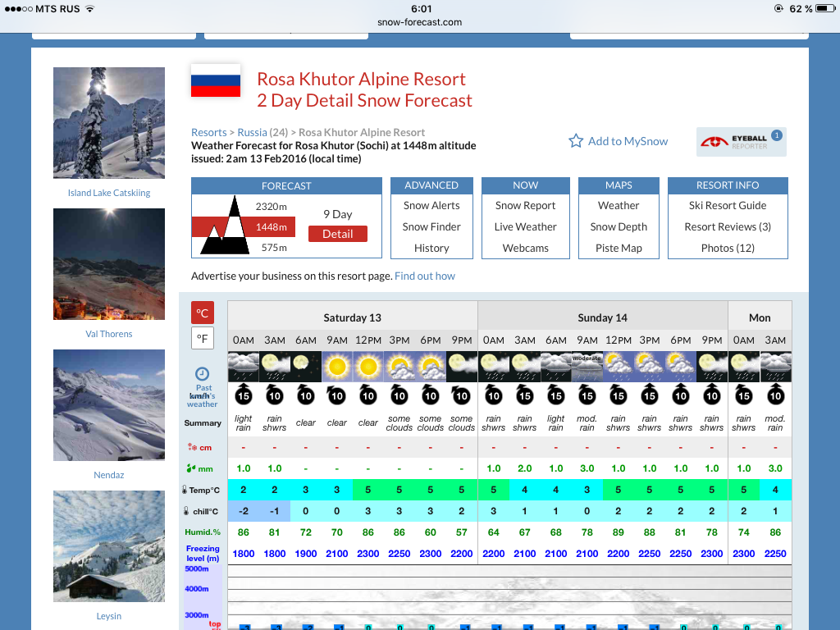840x630 pixels.
Task: Click Monday 0AM wind arrow 15
Action: pos(743,395)
